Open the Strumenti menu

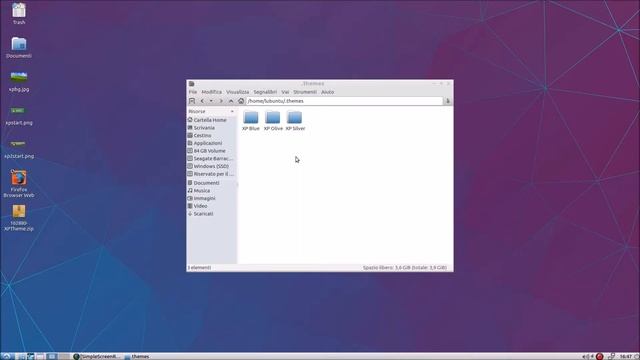point(305,92)
